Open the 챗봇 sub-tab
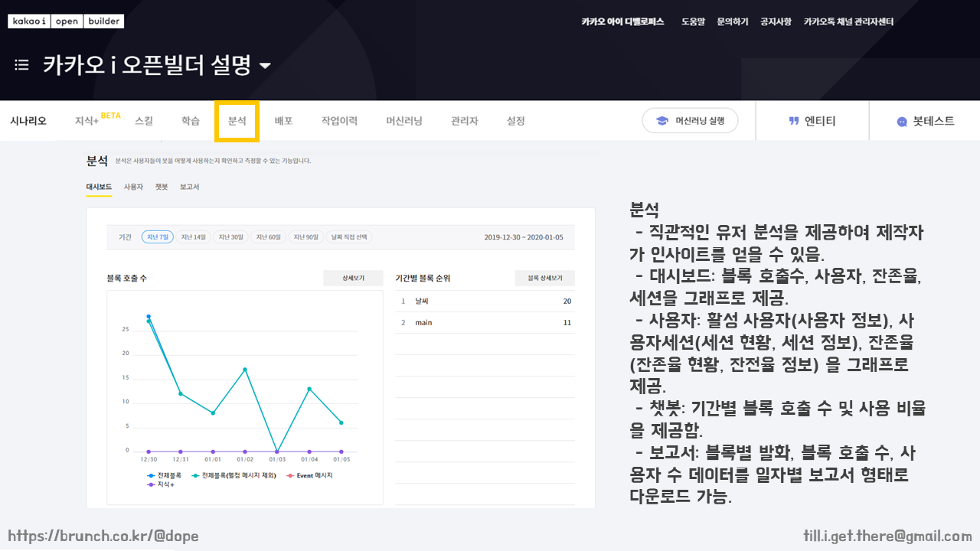Viewport: 980px width, 551px height. [x=162, y=187]
